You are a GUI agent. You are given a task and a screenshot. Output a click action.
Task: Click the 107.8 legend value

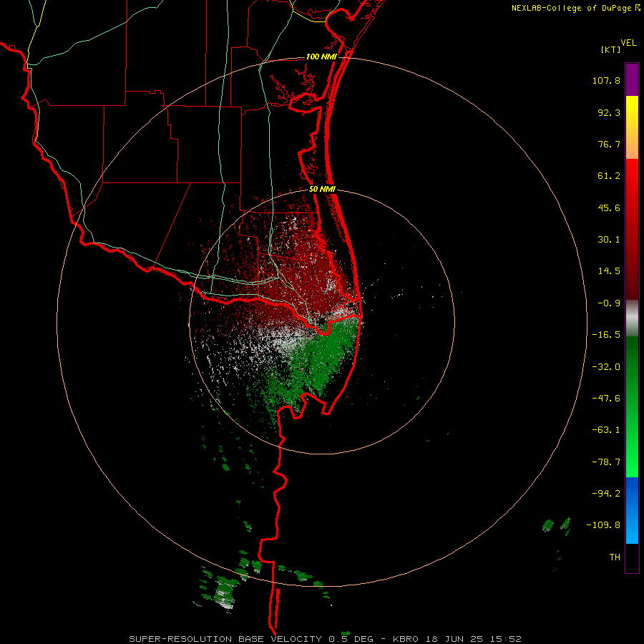pos(606,80)
